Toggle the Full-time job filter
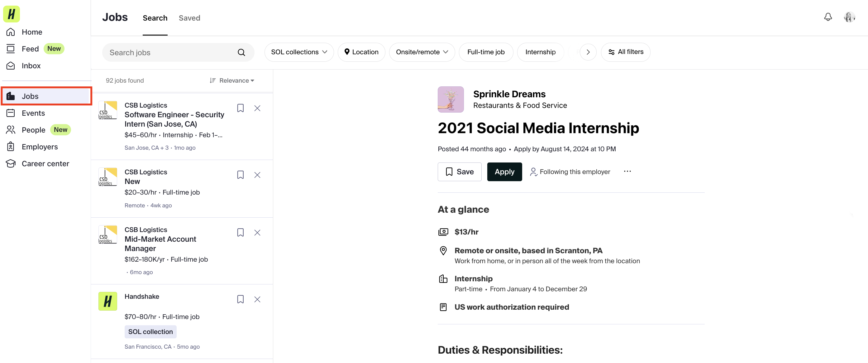 (486, 52)
